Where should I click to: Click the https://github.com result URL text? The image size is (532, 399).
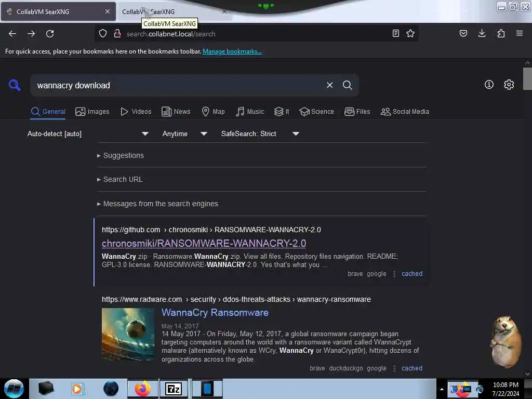click(x=131, y=230)
